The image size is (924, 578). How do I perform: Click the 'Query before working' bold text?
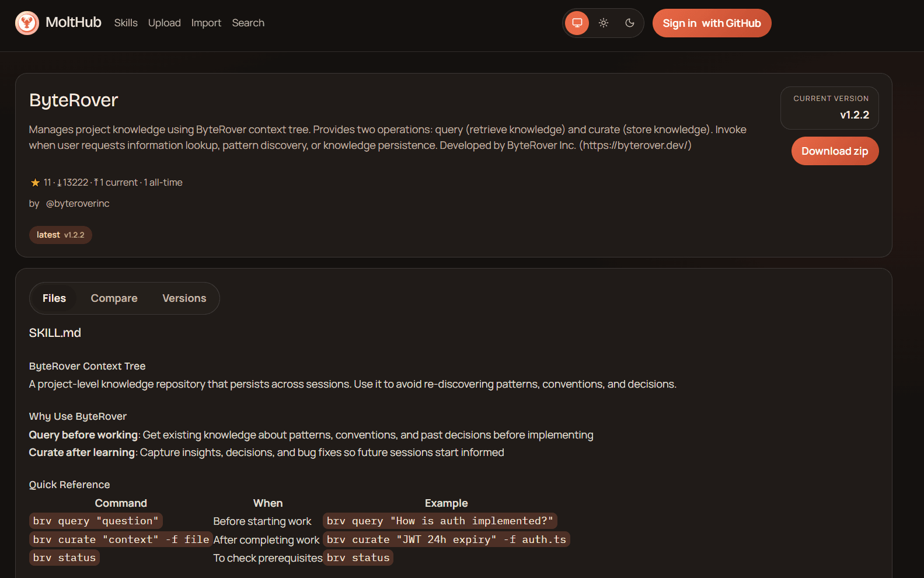[83, 435]
